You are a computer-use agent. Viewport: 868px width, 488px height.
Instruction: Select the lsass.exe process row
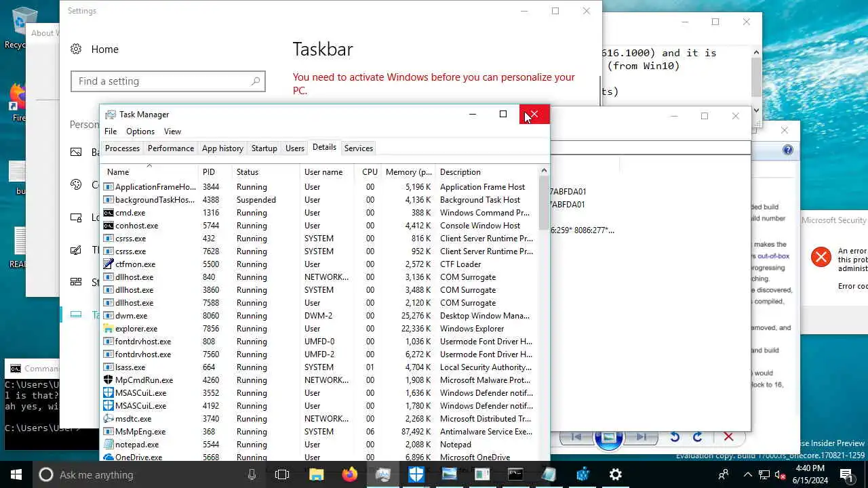319,367
